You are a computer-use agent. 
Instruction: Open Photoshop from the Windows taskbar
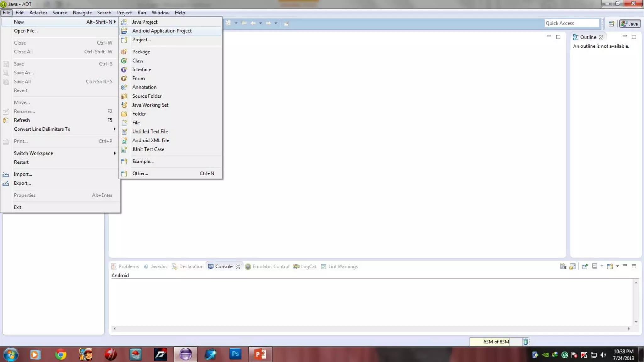235,354
